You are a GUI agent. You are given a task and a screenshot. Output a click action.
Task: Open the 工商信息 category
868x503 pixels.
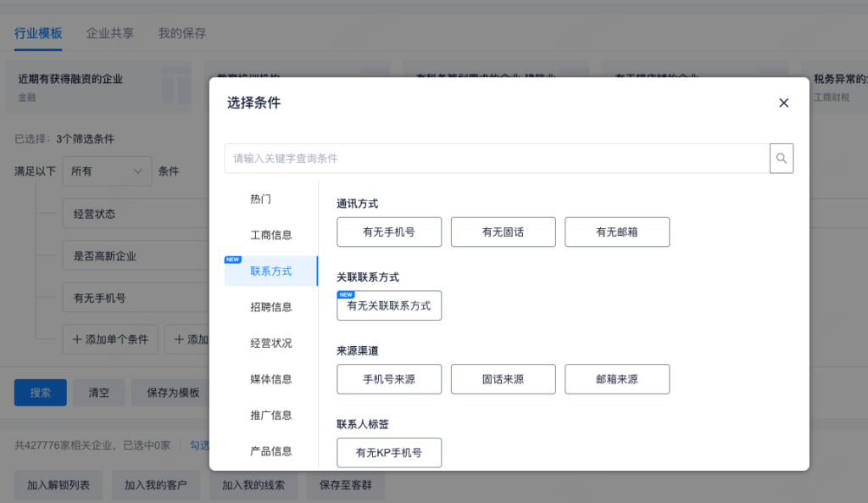[270, 235]
